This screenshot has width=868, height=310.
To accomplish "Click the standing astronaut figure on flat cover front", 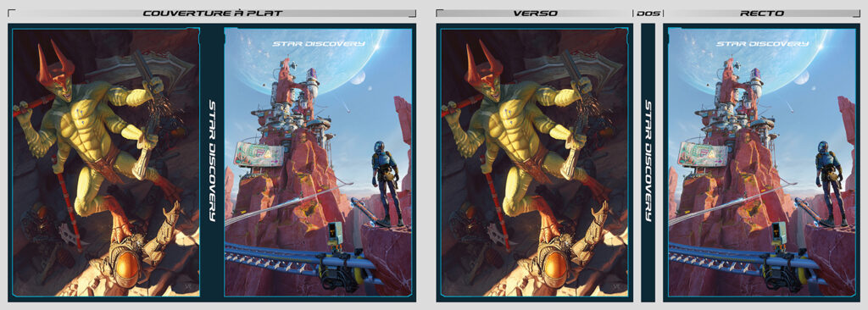I will pyautogui.click(x=385, y=183).
